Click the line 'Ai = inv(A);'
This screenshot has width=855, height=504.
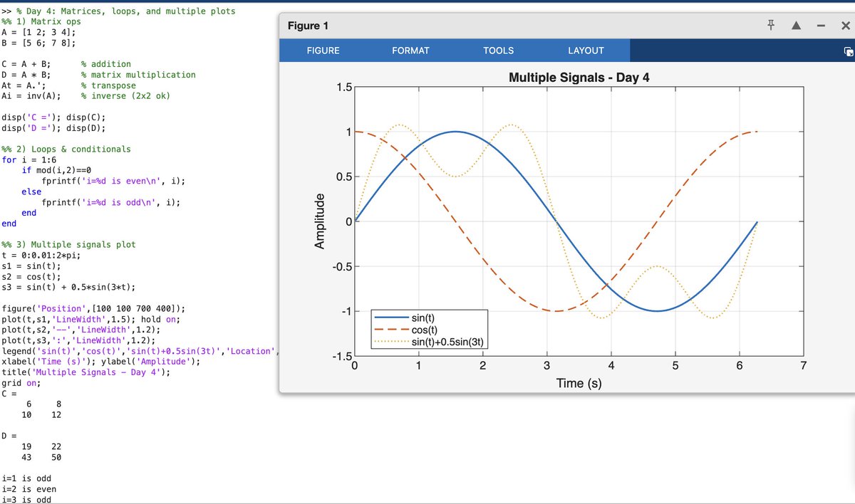tap(31, 96)
